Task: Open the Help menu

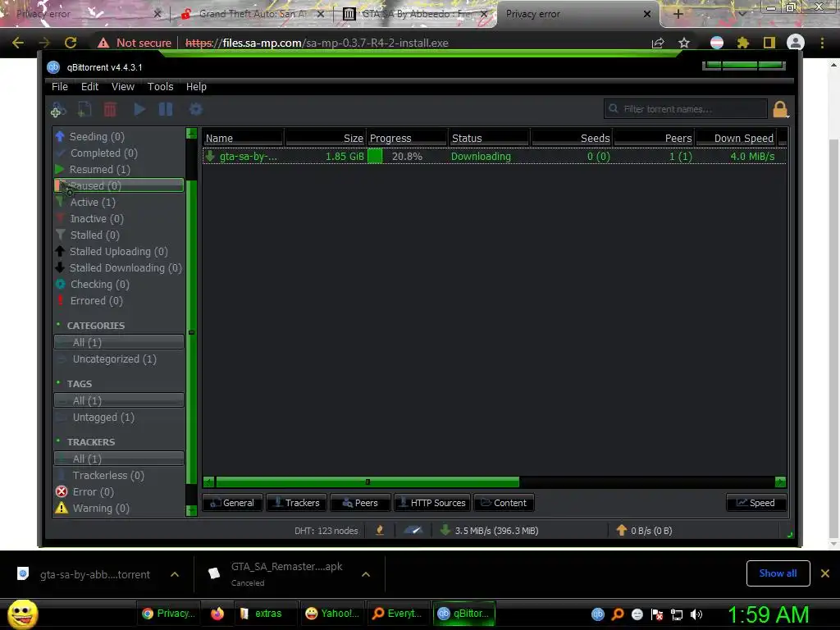Action: 196,86
